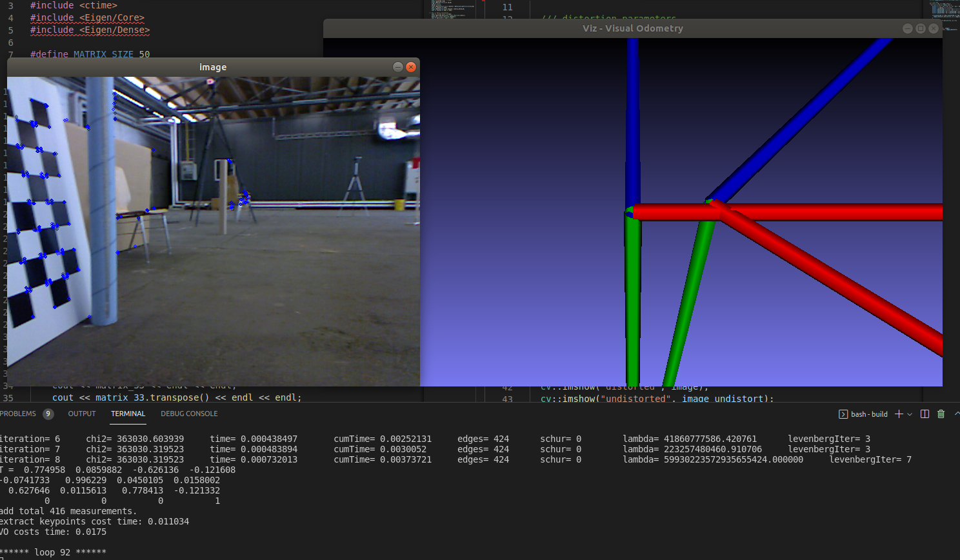Click the iteration= 6 terminal row

(435, 439)
